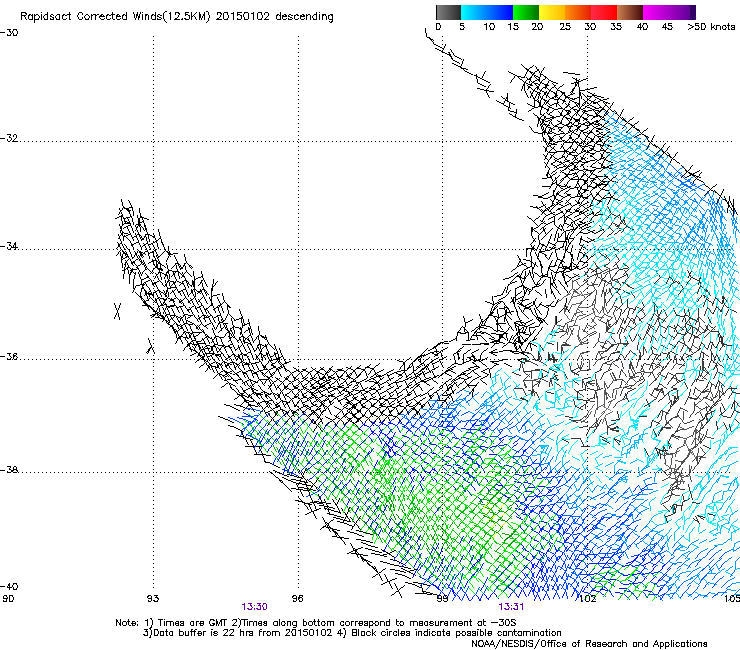
Task: Click the '-32' latitude label
Action: 9,138
